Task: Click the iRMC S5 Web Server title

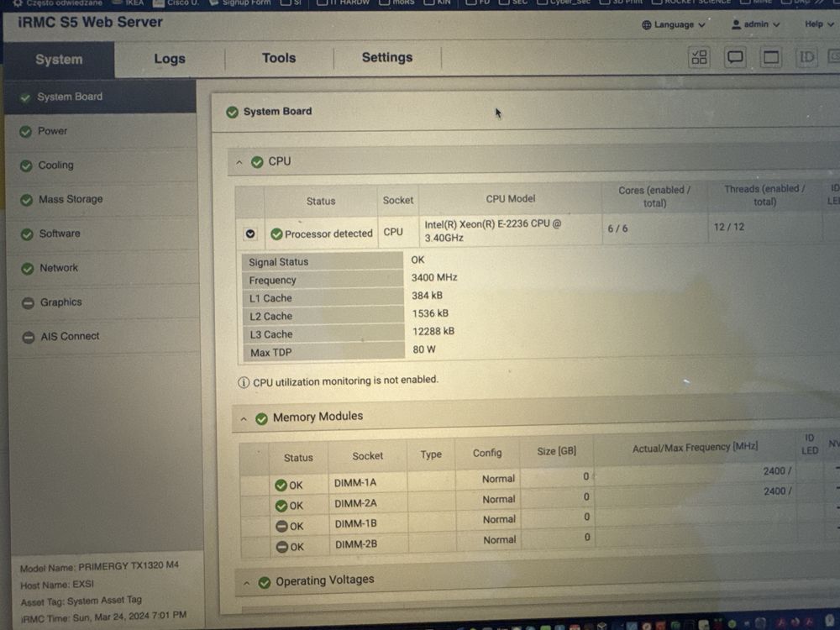Action: (90, 23)
